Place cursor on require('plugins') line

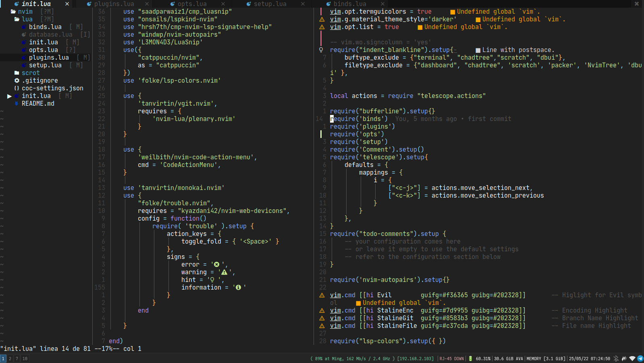pyautogui.click(x=362, y=126)
